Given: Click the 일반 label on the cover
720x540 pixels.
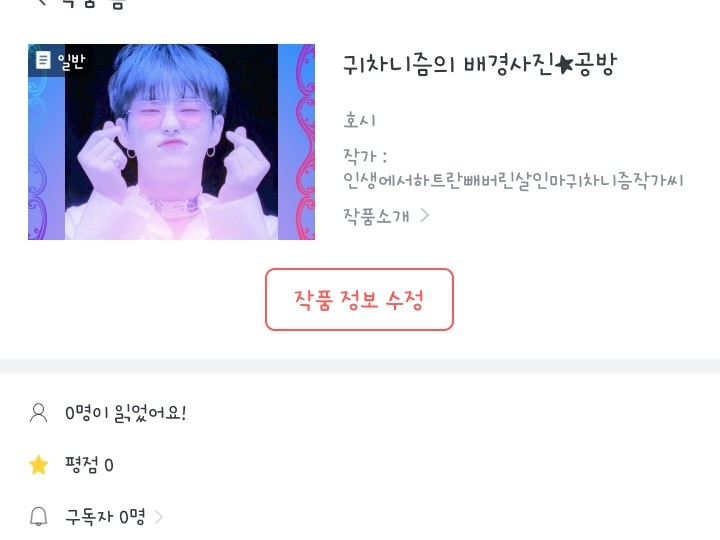Looking at the screenshot, I should 71,61.
